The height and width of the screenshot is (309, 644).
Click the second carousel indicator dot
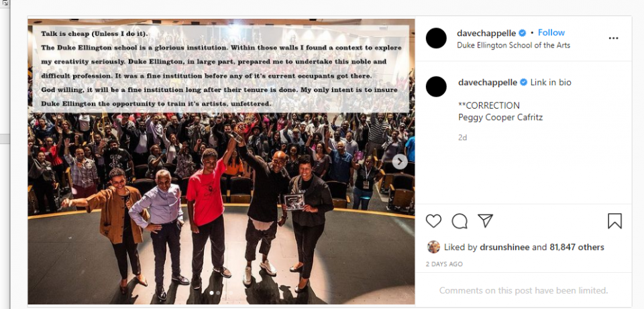[x=218, y=293]
